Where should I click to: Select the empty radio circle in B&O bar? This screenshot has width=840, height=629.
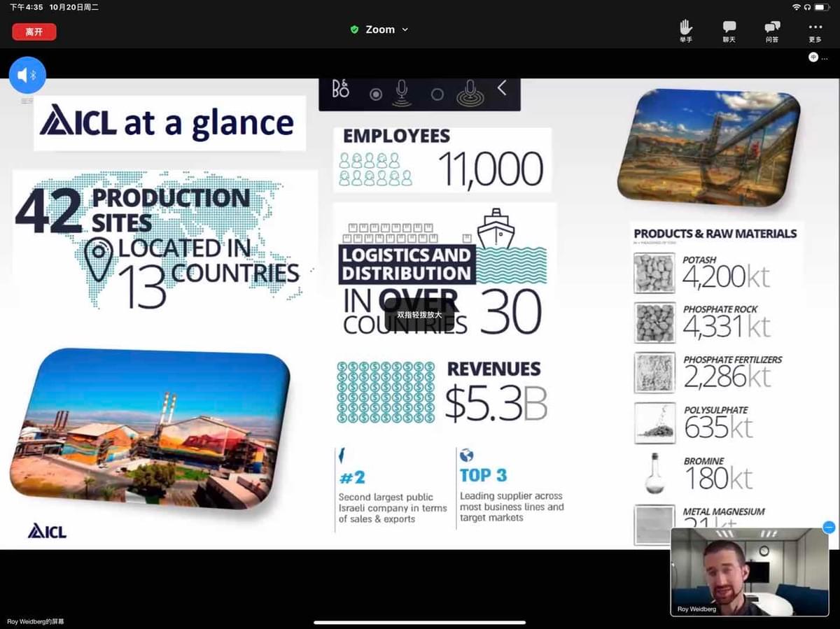437,94
